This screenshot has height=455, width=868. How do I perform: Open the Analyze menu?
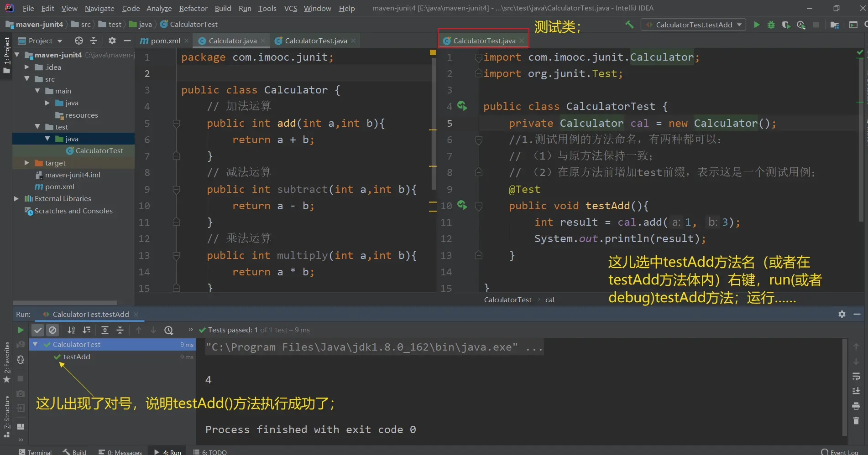point(159,8)
